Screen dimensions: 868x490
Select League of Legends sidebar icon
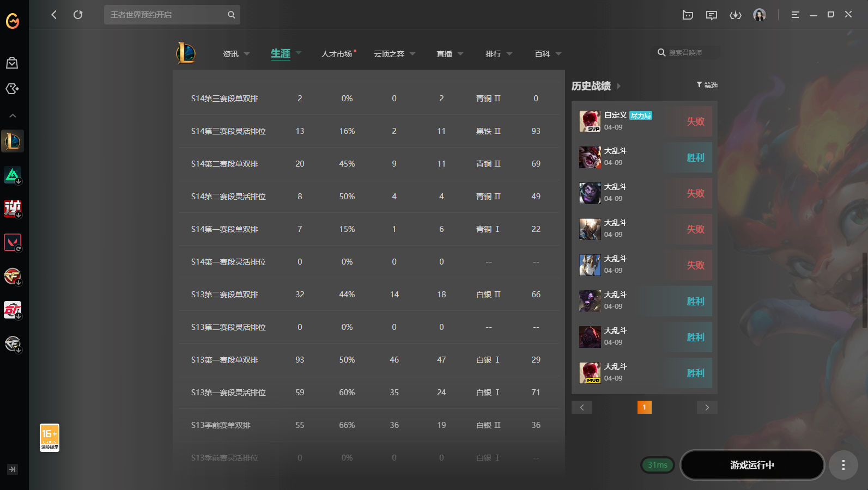pyautogui.click(x=13, y=142)
